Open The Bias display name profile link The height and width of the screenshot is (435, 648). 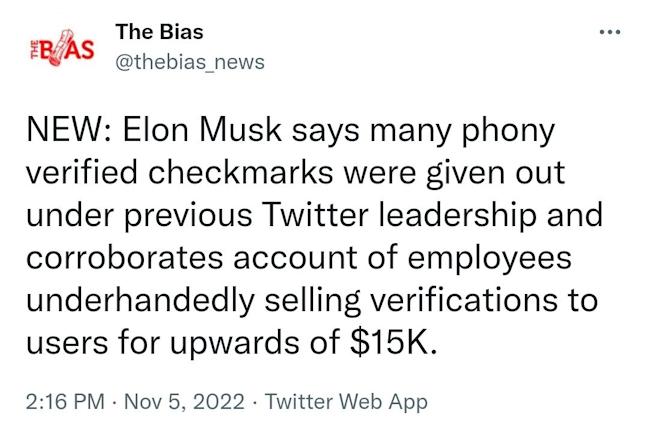pos(159,32)
